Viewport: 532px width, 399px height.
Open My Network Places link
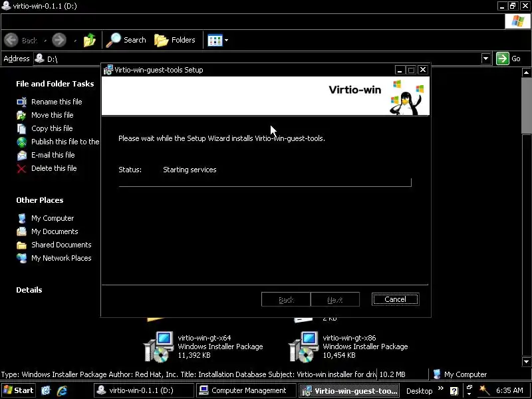point(61,258)
